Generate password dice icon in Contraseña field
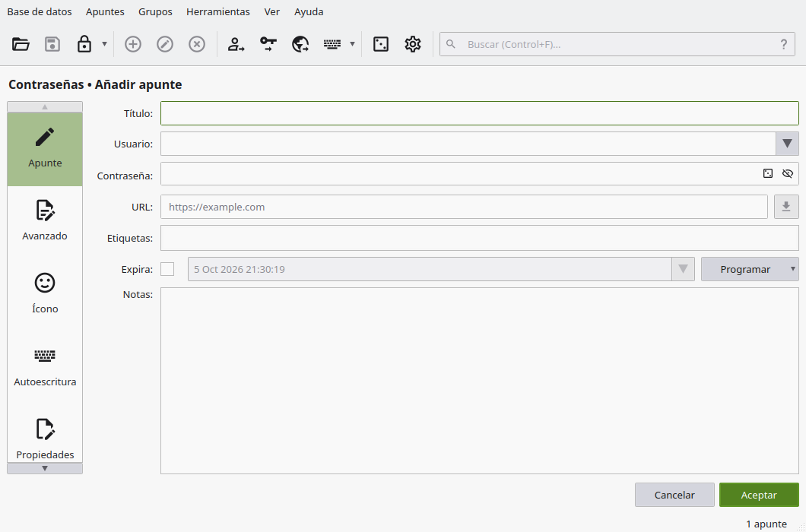 click(767, 174)
